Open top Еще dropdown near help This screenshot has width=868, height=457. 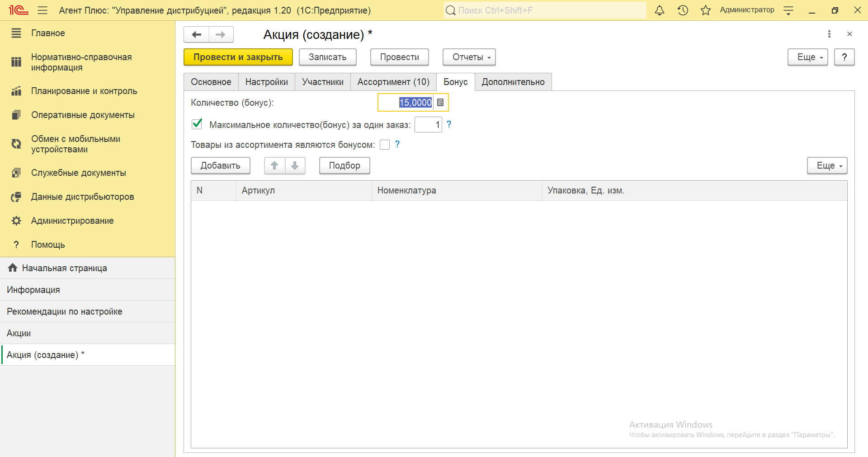point(808,57)
